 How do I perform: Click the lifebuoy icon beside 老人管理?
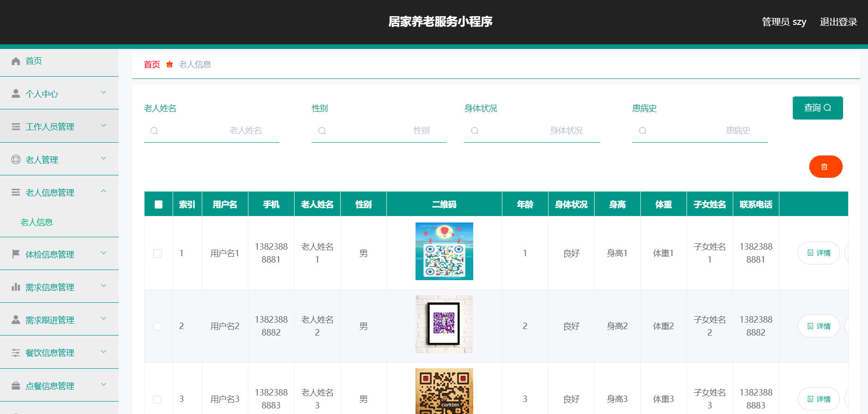point(16,160)
